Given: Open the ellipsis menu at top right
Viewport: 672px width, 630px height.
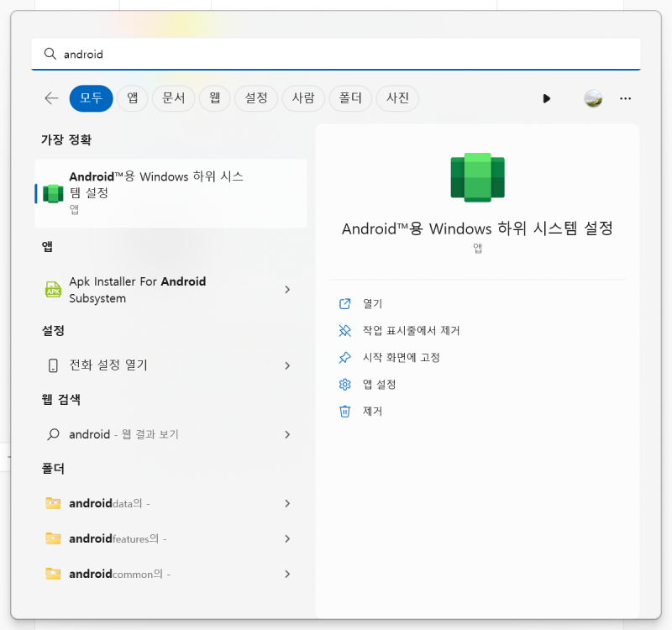Looking at the screenshot, I should coord(625,98).
